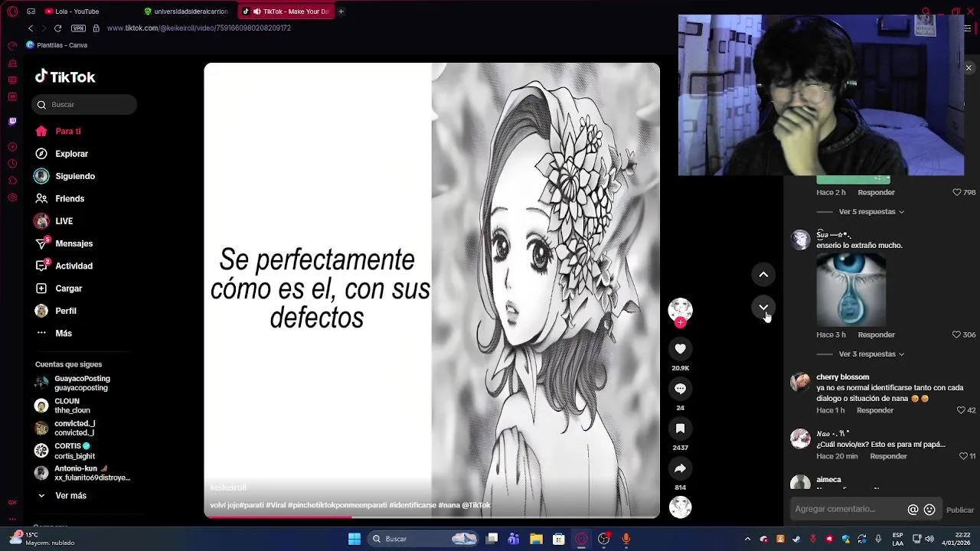This screenshot has width=980, height=551.
Task: Click the #nana hashtag in the caption
Action: 449,505
